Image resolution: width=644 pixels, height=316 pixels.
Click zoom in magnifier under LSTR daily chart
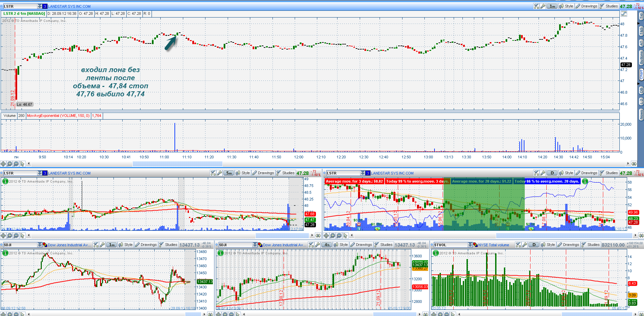pos(333,235)
